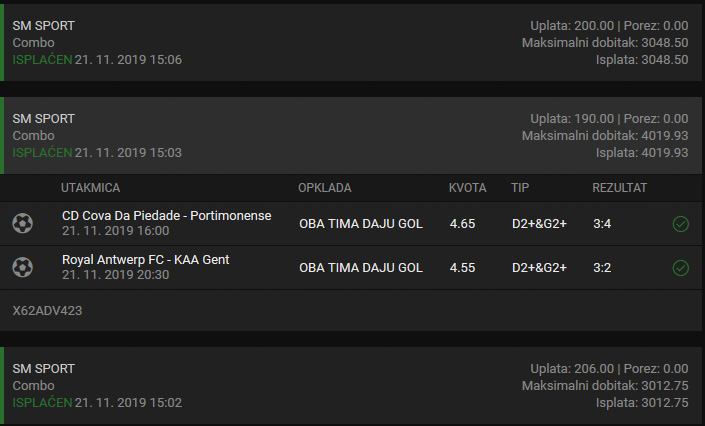Click the Isplata: 3048.50 payout amount

click(x=642, y=59)
